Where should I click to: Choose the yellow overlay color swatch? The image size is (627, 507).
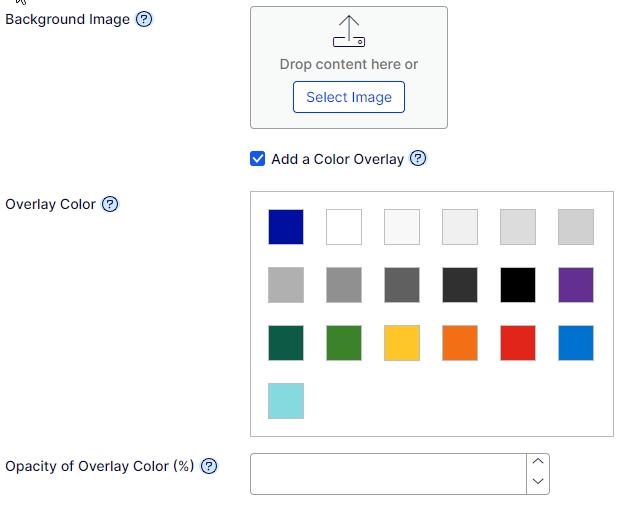click(x=402, y=343)
